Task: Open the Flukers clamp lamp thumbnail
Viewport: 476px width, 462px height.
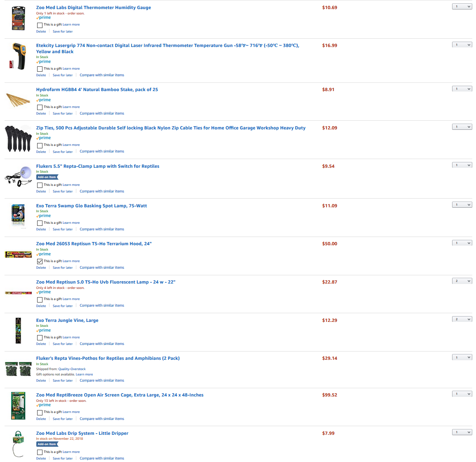Action: pyautogui.click(x=18, y=176)
